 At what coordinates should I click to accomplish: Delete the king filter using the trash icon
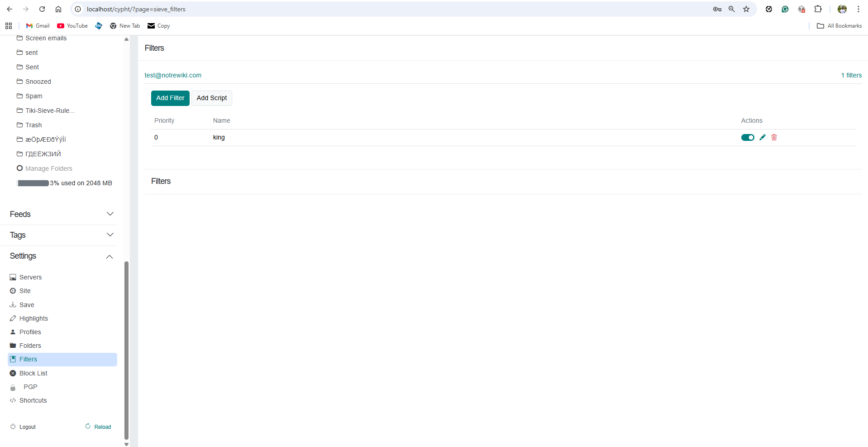click(773, 137)
